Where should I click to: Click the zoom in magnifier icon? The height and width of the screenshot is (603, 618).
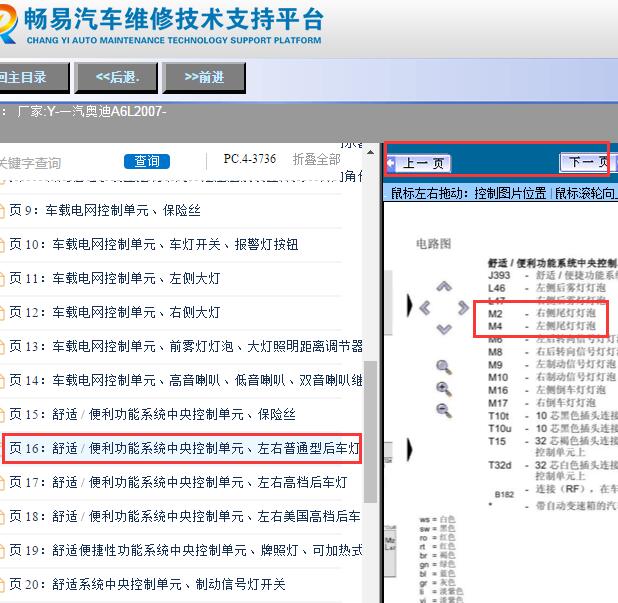[444, 389]
